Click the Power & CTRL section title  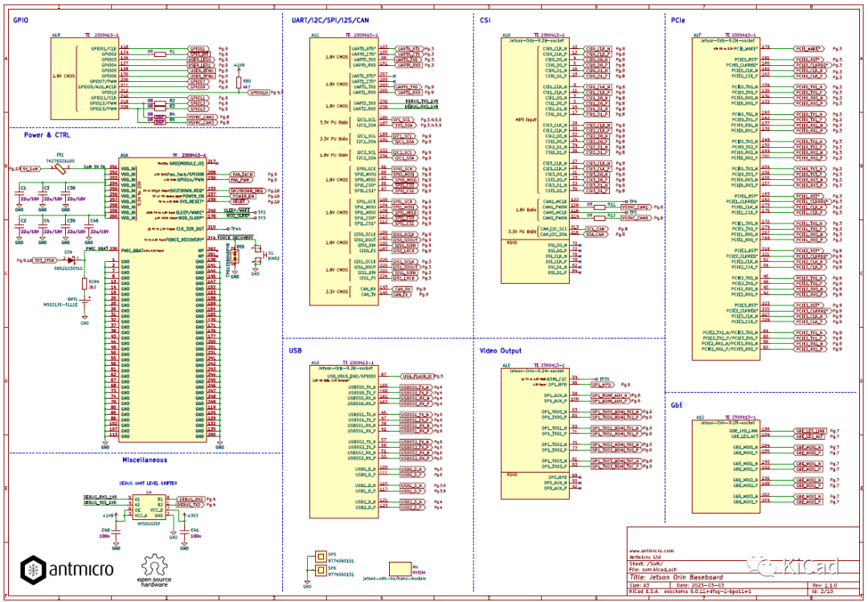[x=47, y=135]
